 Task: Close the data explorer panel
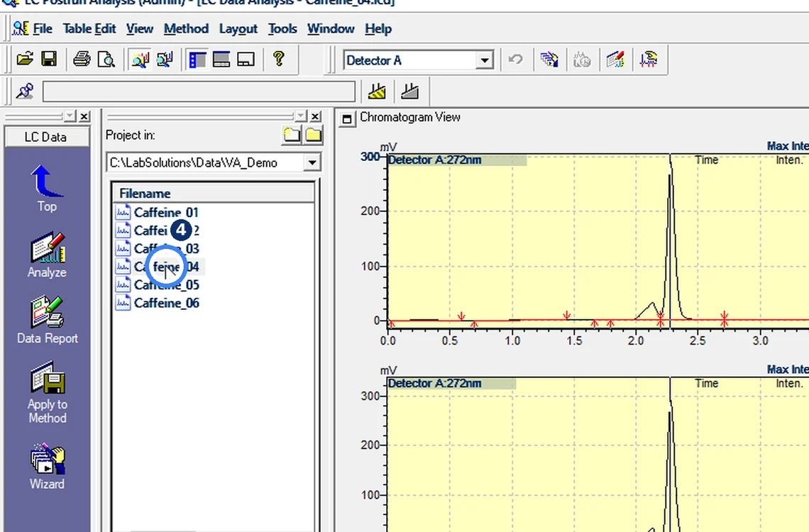[x=315, y=116]
